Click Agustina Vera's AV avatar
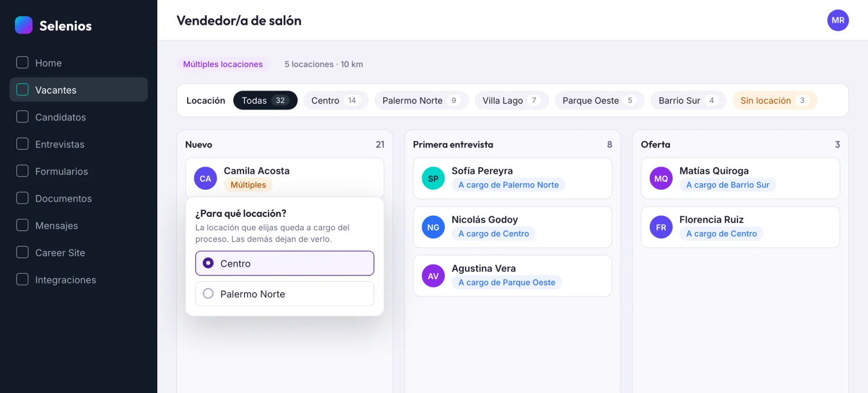The width and height of the screenshot is (868, 393). point(433,276)
